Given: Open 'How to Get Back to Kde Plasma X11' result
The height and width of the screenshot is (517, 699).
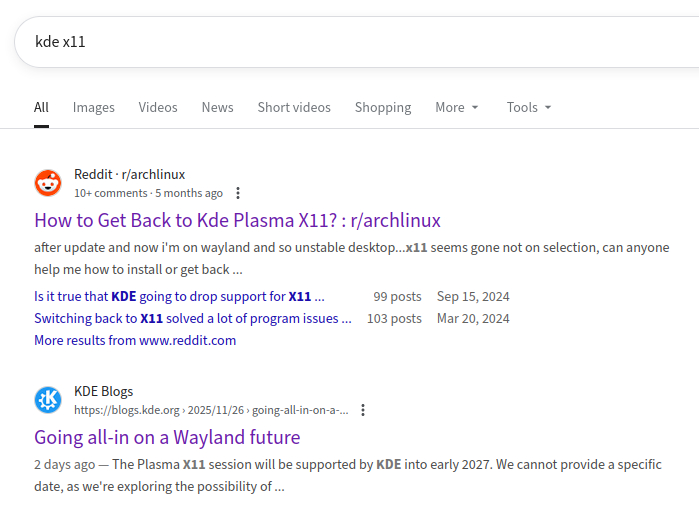Looking at the screenshot, I should pyautogui.click(x=237, y=220).
